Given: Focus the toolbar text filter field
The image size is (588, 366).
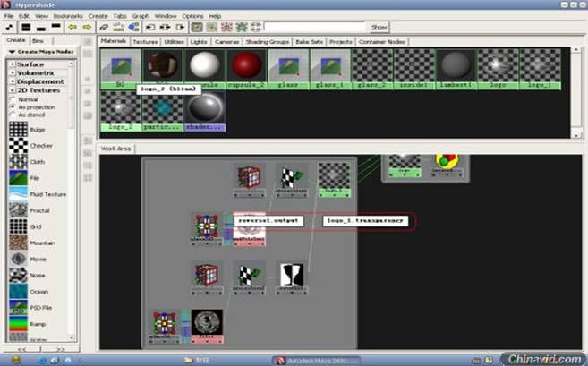Looking at the screenshot, I should pyautogui.click(x=315, y=27).
